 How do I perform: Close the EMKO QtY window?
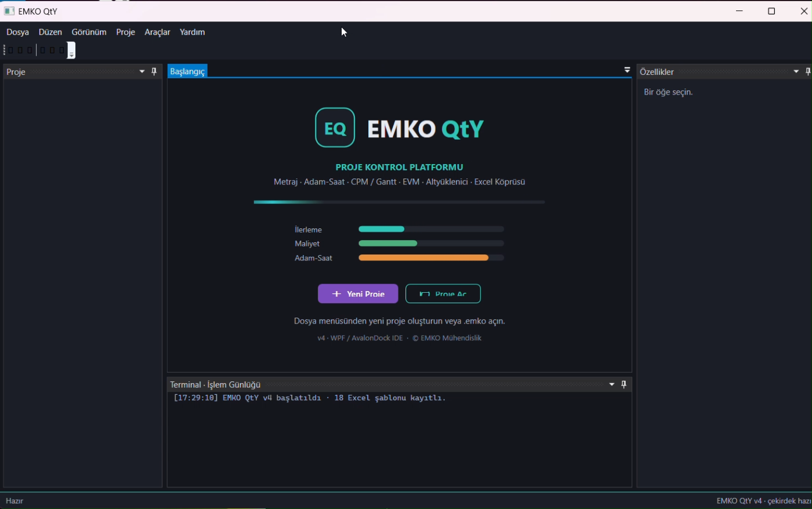(x=803, y=11)
